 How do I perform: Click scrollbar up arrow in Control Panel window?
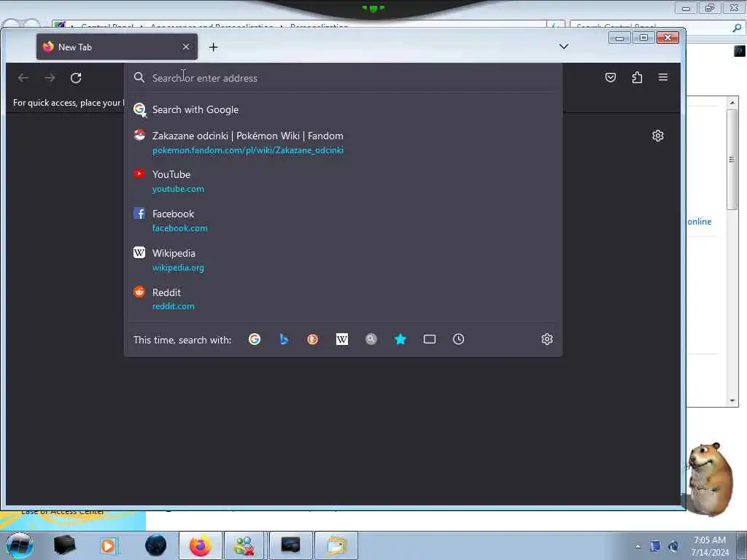(x=732, y=102)
